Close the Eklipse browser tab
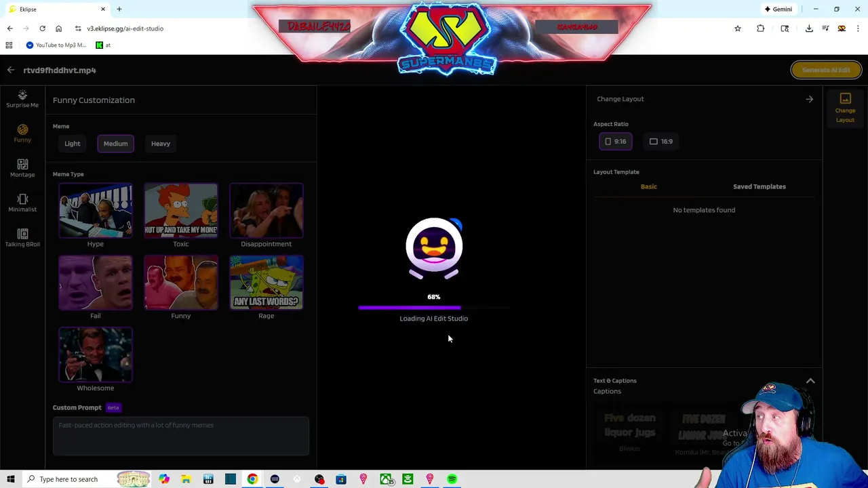 (103, 9)
